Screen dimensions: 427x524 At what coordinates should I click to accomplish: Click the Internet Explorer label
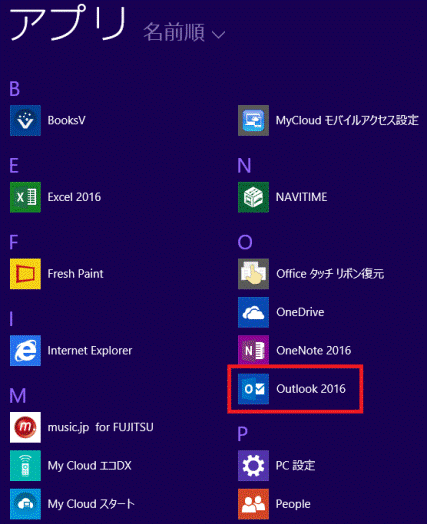click(90, 351)
